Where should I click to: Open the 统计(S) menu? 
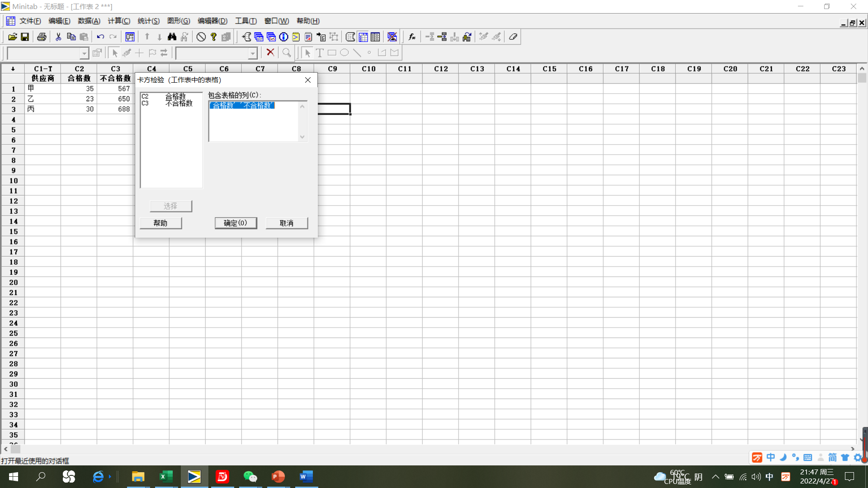pyautogui.click(x=148, y=21)
